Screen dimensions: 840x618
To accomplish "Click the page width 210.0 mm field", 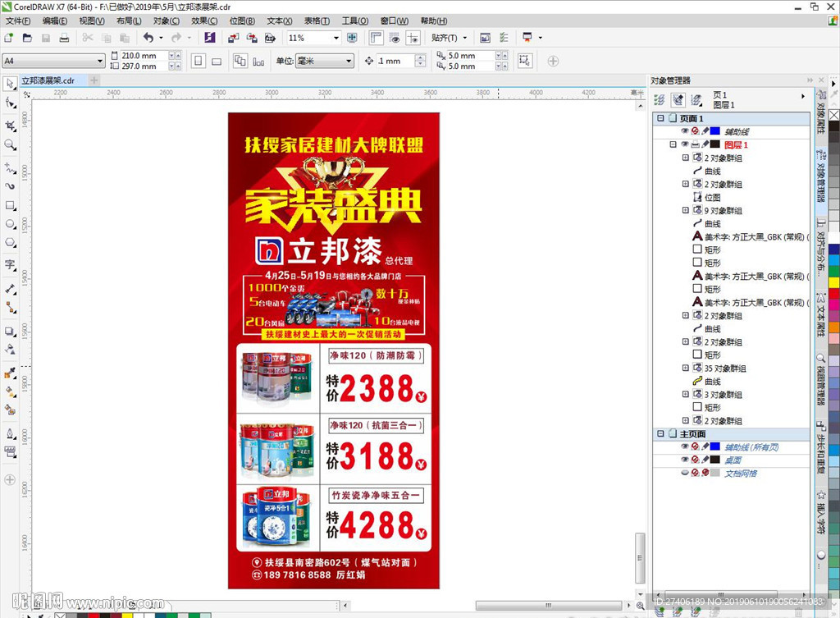I will click(144, 56).
